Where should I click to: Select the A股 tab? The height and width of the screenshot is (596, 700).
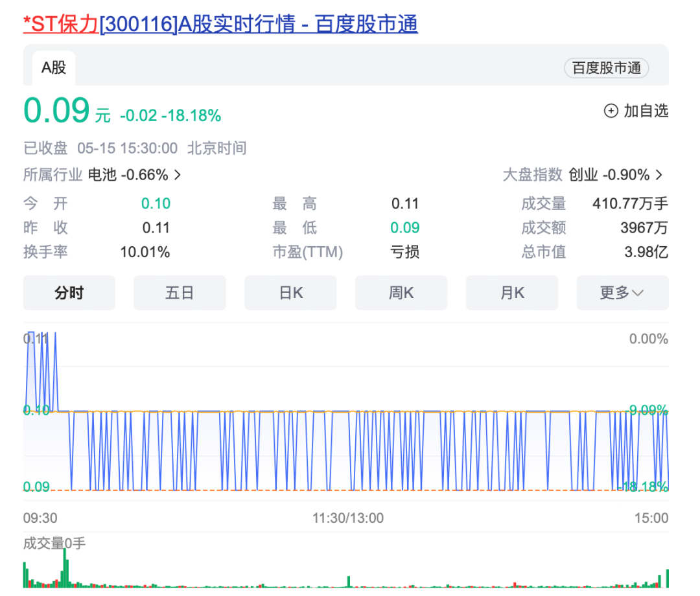click(x=54, y=68)
